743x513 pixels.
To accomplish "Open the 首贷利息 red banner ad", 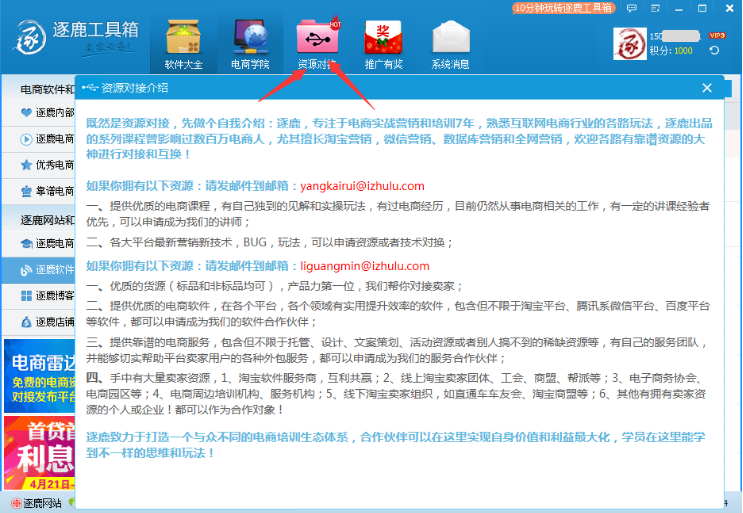I will point(40,452).
